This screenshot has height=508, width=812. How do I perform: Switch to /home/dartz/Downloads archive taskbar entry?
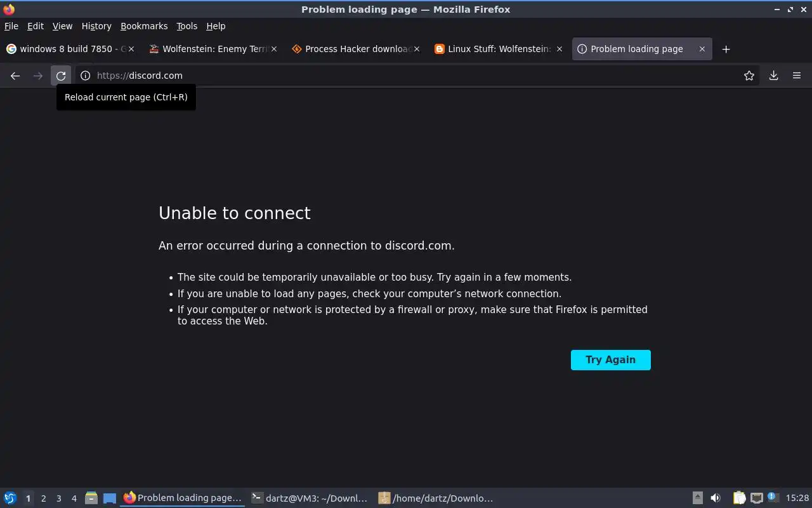[x=436, y=498]
